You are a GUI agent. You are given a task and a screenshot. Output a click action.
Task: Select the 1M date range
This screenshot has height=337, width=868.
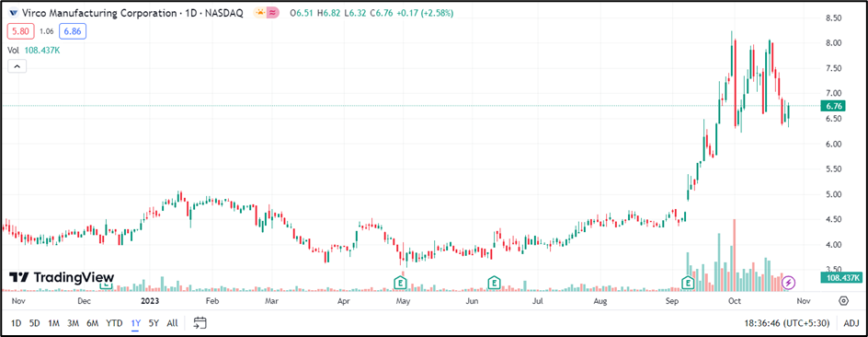point(53,322)
